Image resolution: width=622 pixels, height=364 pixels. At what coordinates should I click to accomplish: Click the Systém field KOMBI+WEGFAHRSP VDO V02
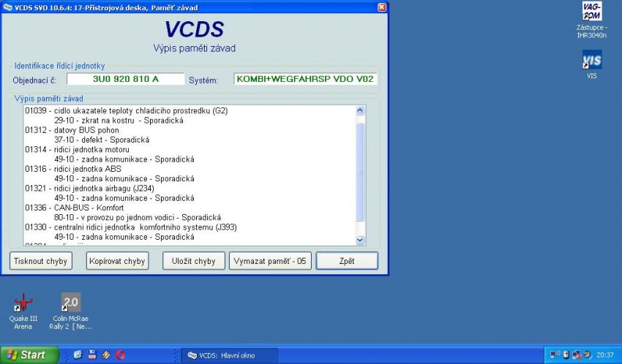pyautogui.click(x=305, y=79)
